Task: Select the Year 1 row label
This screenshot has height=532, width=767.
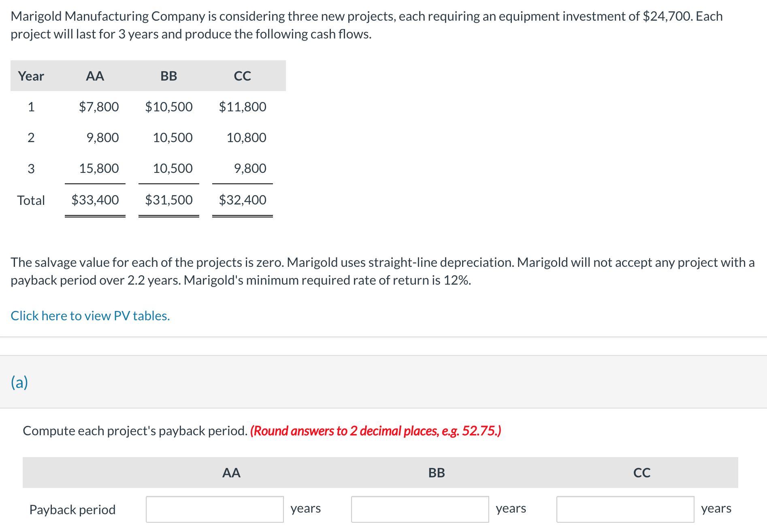Action: [x=31, y=106]
